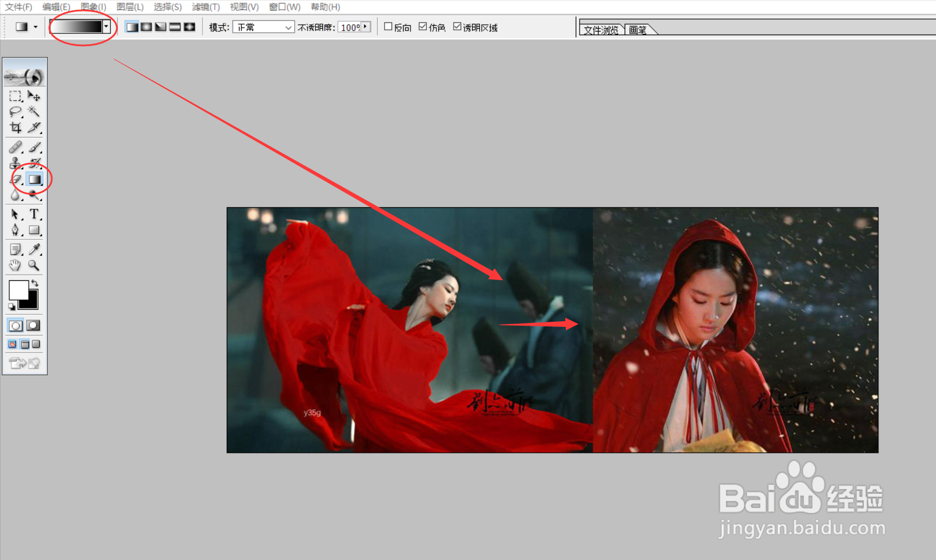Select the Brush tool
936x560 pixels.
click(35, 147)
